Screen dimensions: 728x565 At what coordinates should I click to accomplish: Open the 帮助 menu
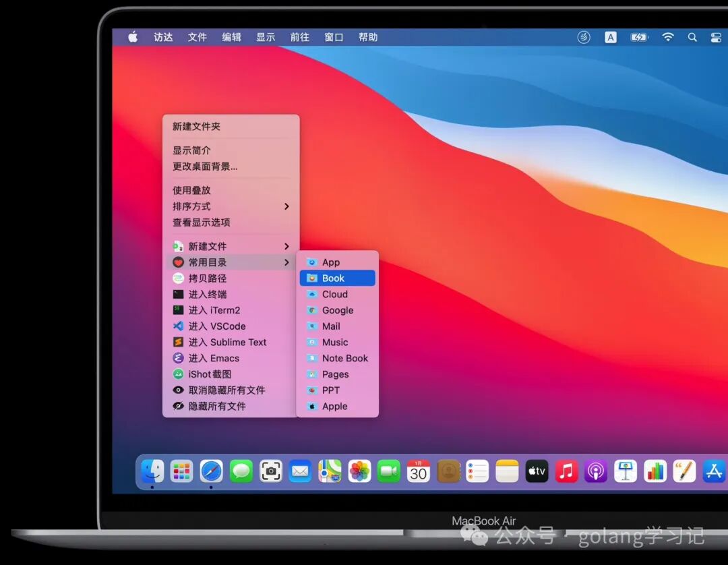click(x=368, y=37)
